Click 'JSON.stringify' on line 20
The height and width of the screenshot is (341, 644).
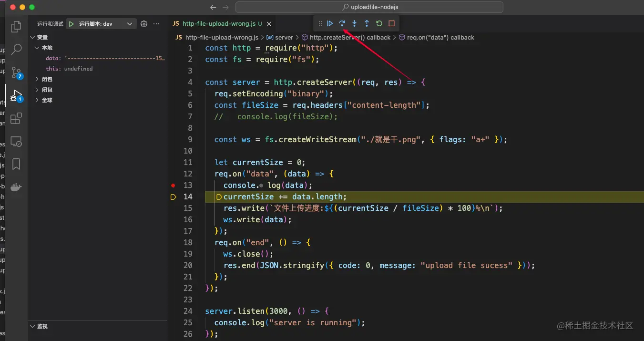click(x=292, y=265)
